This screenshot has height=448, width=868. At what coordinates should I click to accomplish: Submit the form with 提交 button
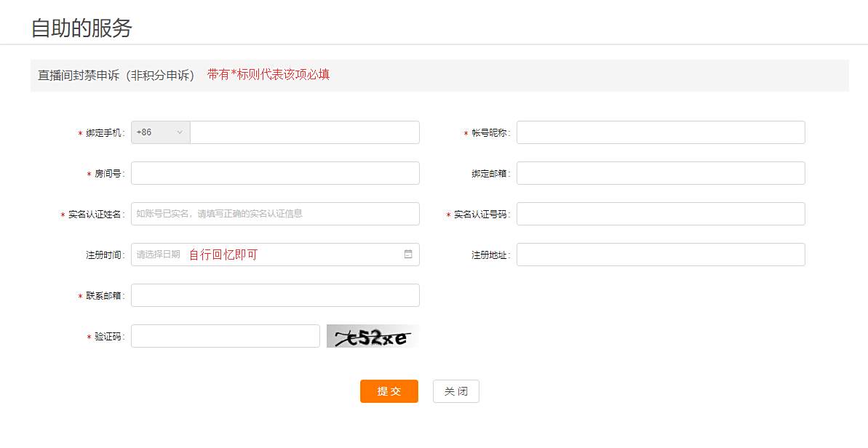click(389, 391)
